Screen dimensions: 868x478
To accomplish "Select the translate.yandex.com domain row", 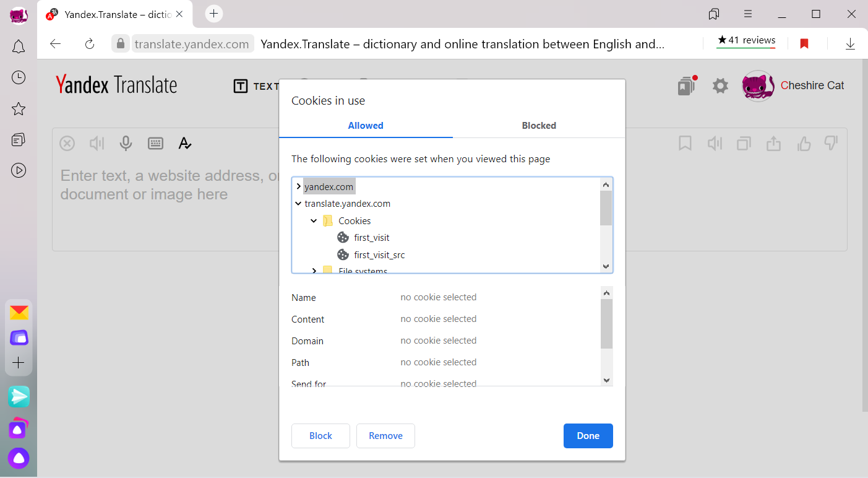I will 347,204.
